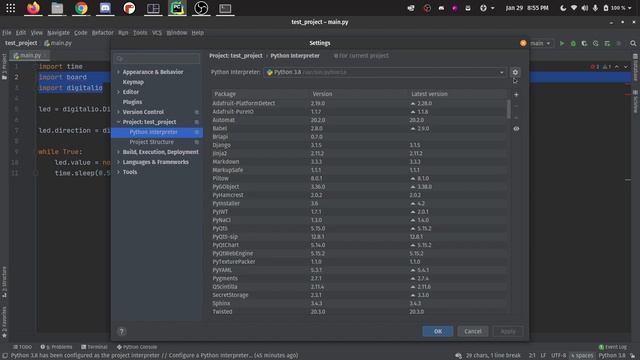This screenshot has width=640, height=360.
Task: Open the File menu
Action: [x=7, y=33]
